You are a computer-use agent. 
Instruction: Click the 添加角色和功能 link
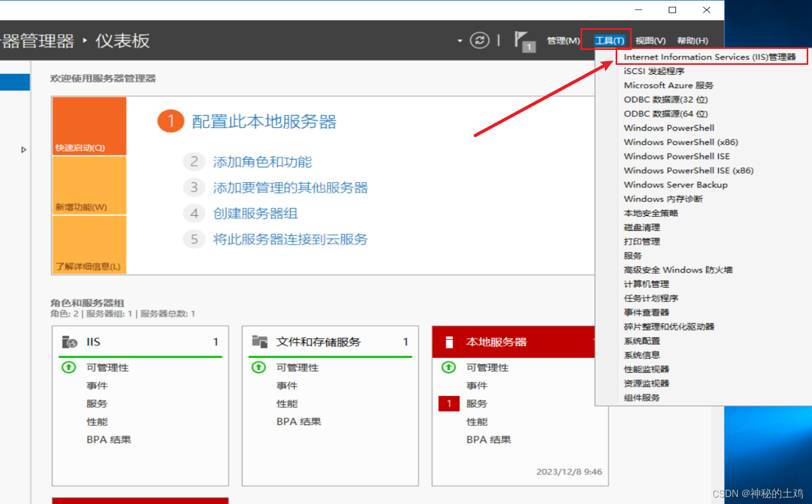click(x=262, y=162)
